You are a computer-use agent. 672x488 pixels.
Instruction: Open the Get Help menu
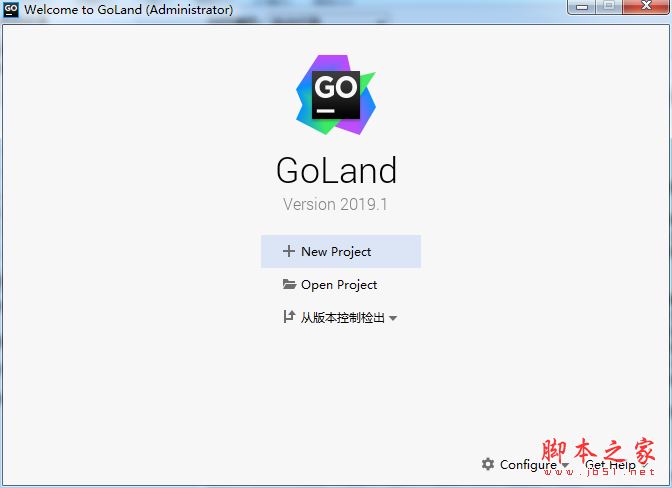[616, 465]
